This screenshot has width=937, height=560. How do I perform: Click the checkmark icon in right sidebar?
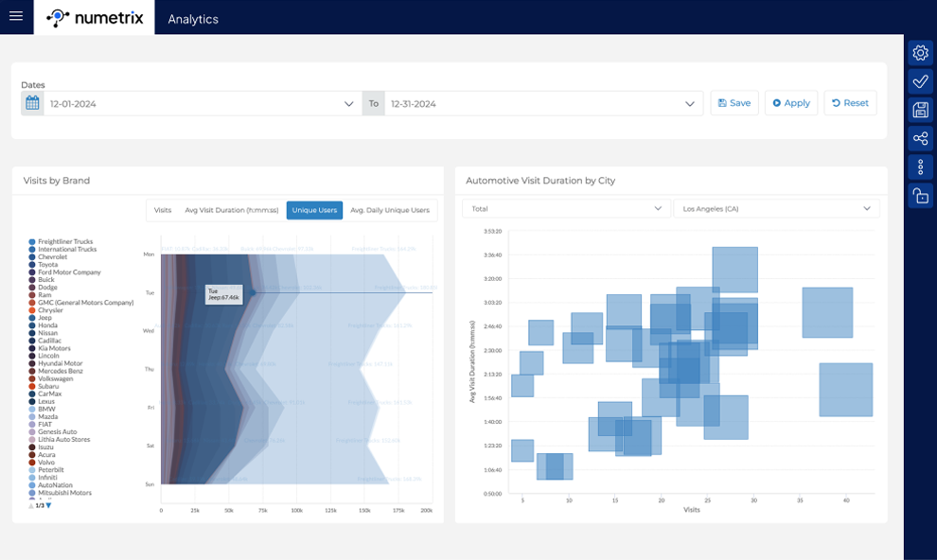click(x=920, y=81)
